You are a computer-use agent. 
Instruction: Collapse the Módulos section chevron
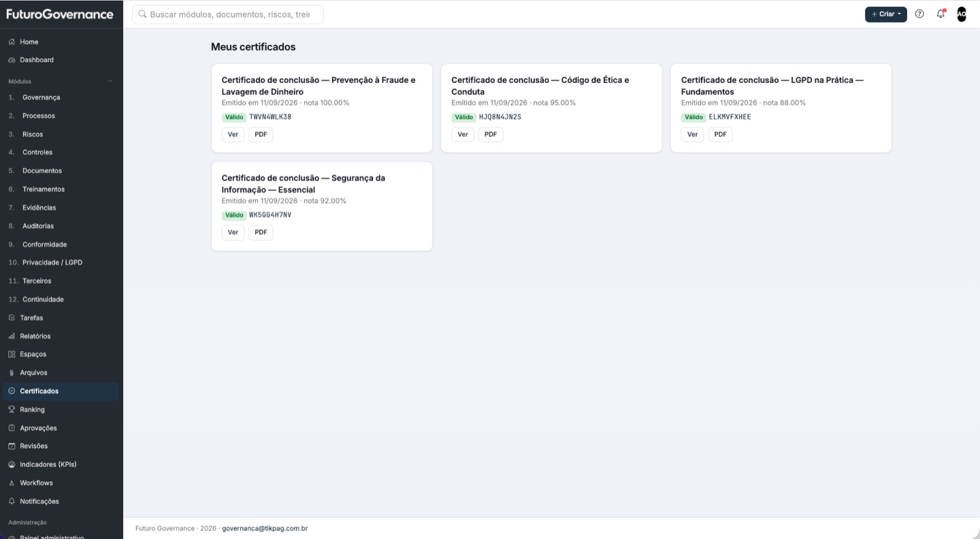110,82
